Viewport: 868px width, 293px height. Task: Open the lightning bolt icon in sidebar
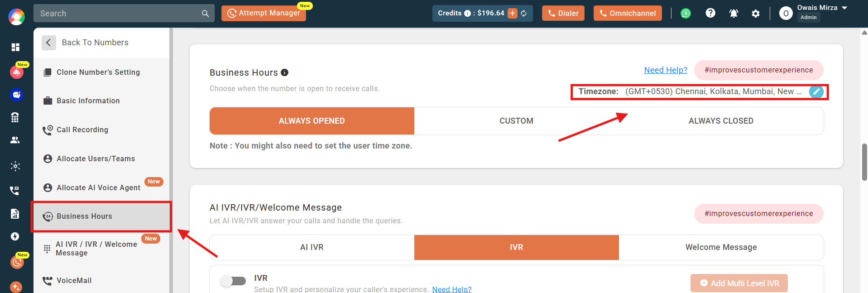coord(15,236)
